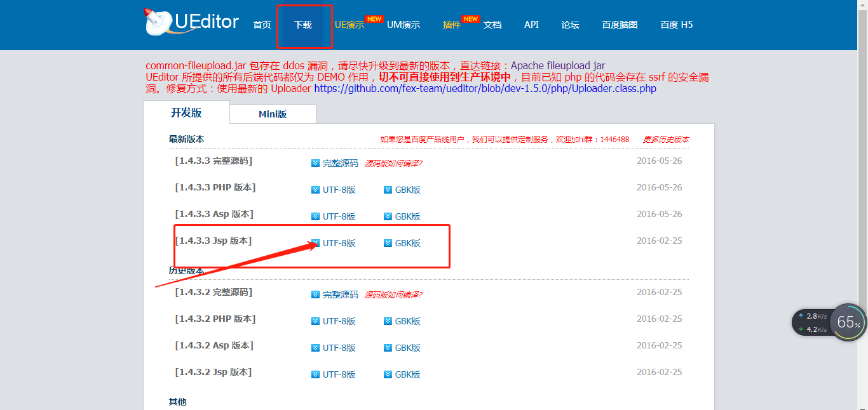Viewport: 868px width, 410px height.
Task: Click the 65% network speed indicator
Action: point(848,322)
